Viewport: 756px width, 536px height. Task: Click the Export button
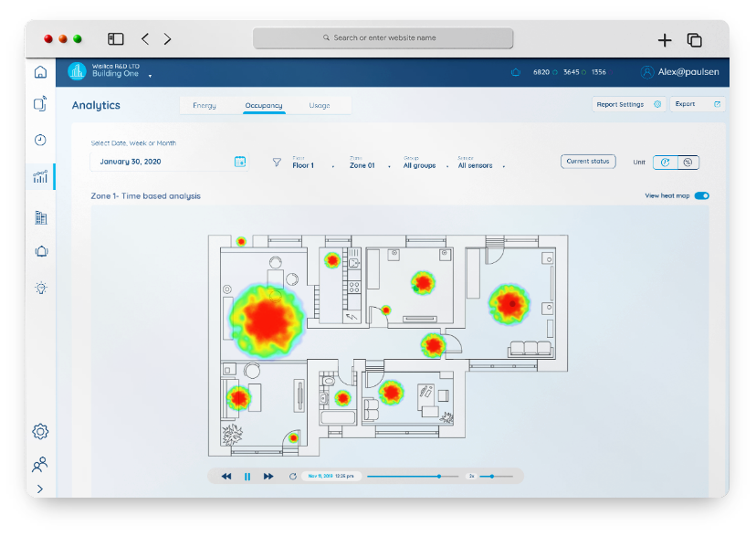coord(698,104)
